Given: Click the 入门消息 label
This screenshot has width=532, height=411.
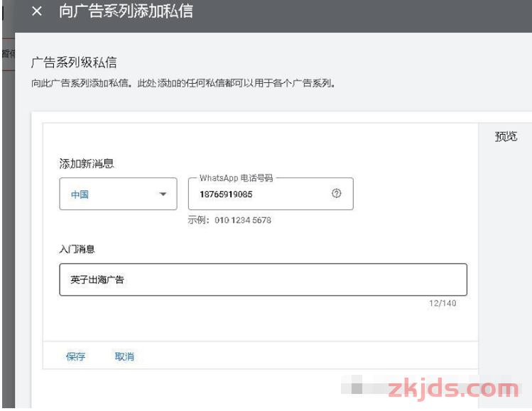Looking at the screenshot, I should (x=77, y=249).
